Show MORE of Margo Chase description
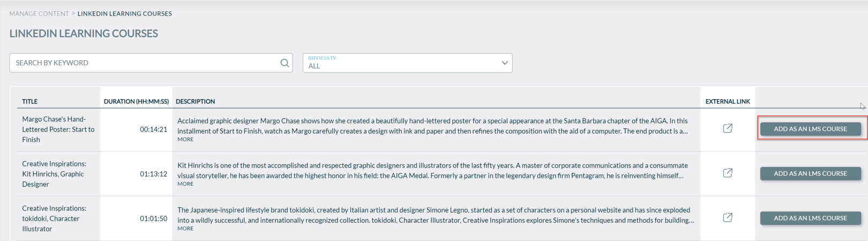Screen dimensions: 868x241 (x=185, y=140)
